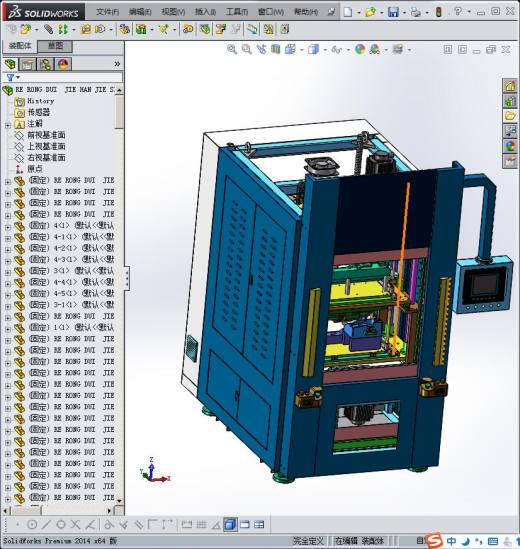Select the 传感器 sensors item
Image resolution: width=520 pixels, height=549 pixels.
(32, 112)
